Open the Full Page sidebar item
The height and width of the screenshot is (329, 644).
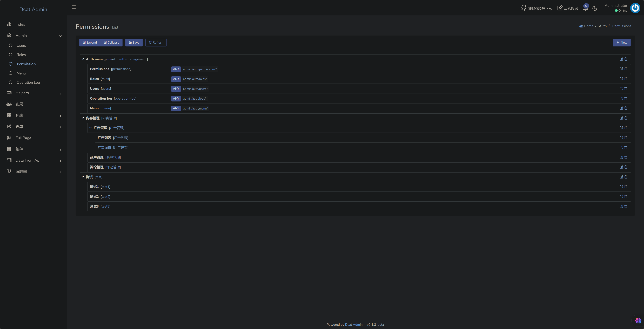pos(33,138)
